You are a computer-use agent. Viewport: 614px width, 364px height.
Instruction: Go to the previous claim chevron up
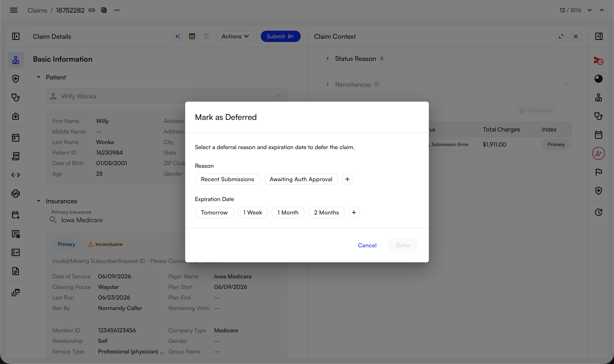tap(602, 10)
